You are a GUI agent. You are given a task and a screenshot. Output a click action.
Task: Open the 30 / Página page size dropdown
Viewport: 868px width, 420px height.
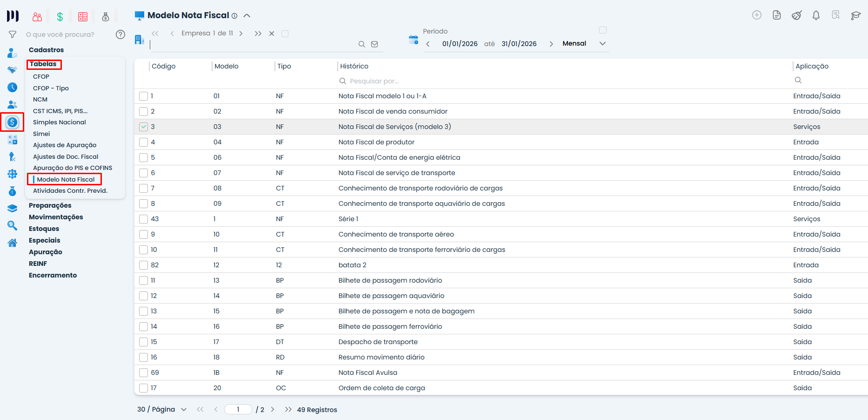(x=162, y=409)
